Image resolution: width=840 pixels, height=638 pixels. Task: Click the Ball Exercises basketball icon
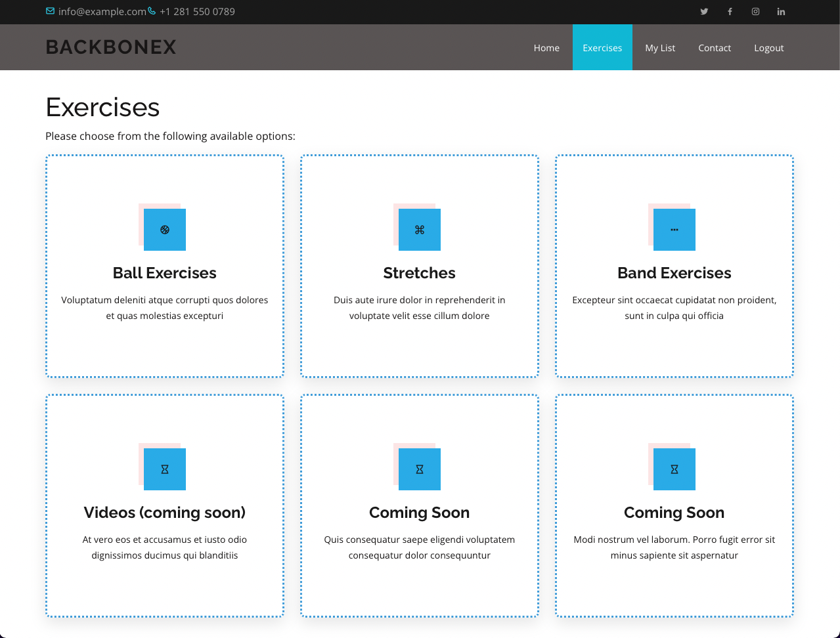[x=165, y=230]
